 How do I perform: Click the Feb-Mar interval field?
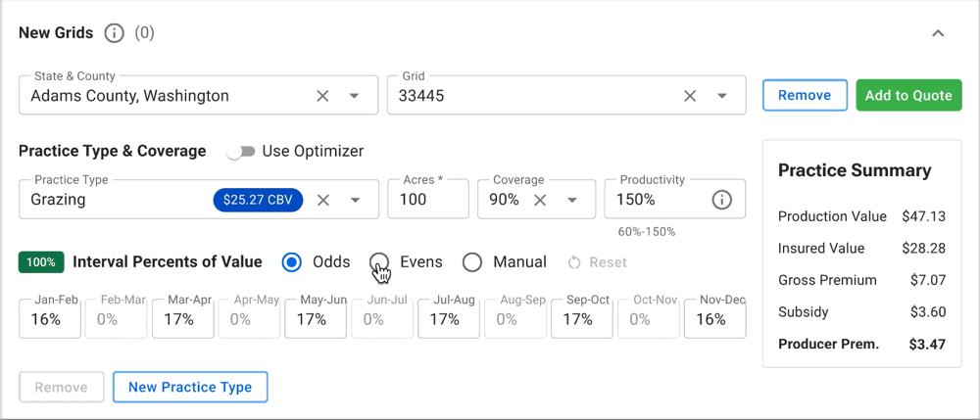click(x=117, y=319)
